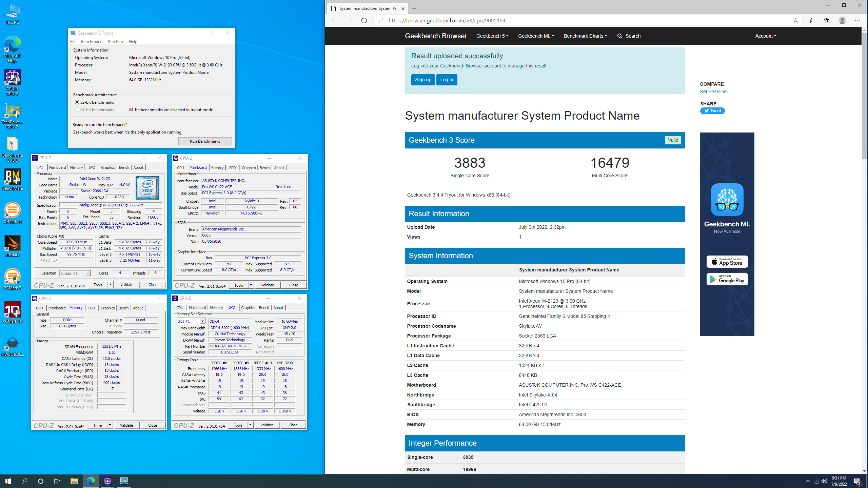Expand Tools arrow in CPU-Z Memory window

110,425
